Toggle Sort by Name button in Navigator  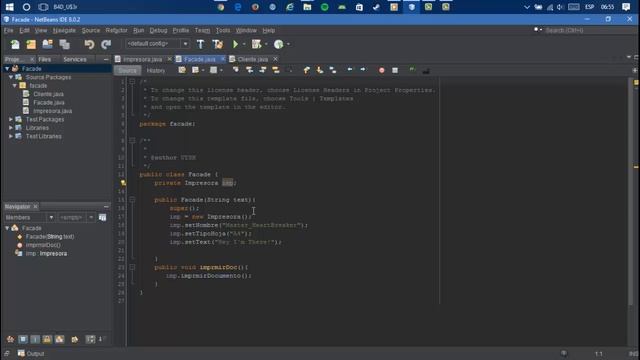pos(90,339)
